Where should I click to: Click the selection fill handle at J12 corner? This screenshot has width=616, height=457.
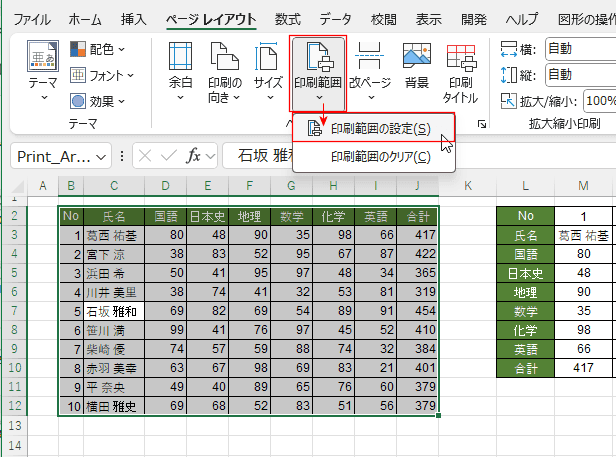[x=438, y=415]
